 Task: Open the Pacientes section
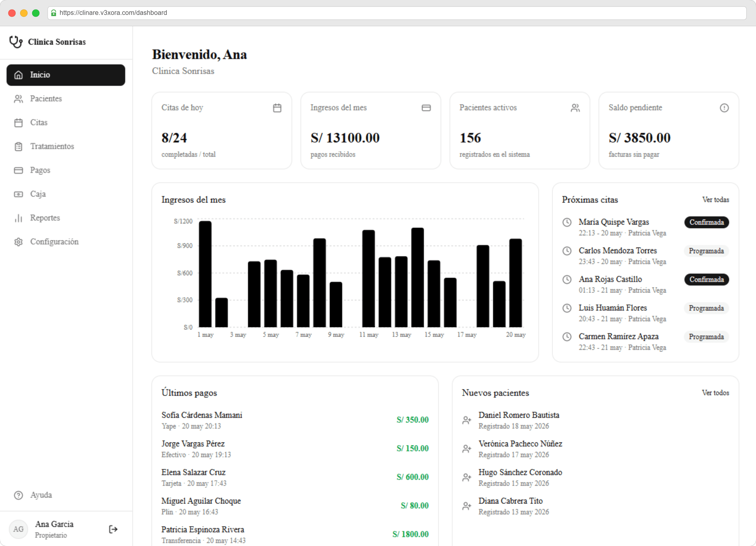coord(66,99)
